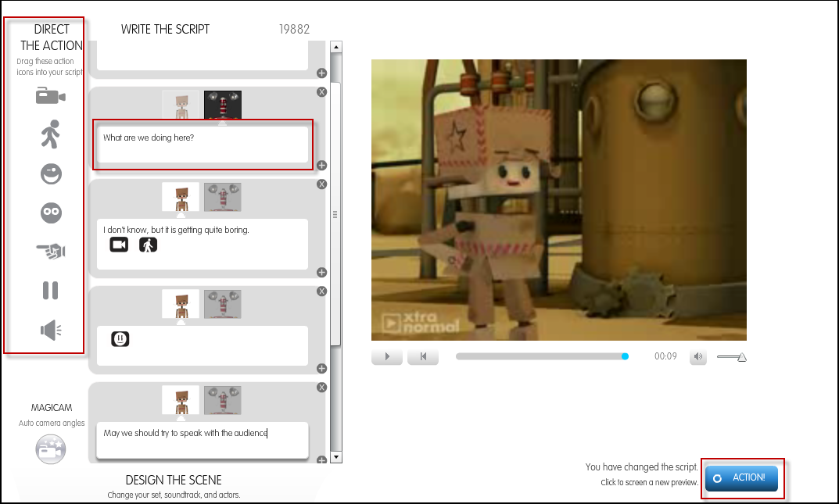Play the video preview
The image size is (839, 504).
pos(387,357)
